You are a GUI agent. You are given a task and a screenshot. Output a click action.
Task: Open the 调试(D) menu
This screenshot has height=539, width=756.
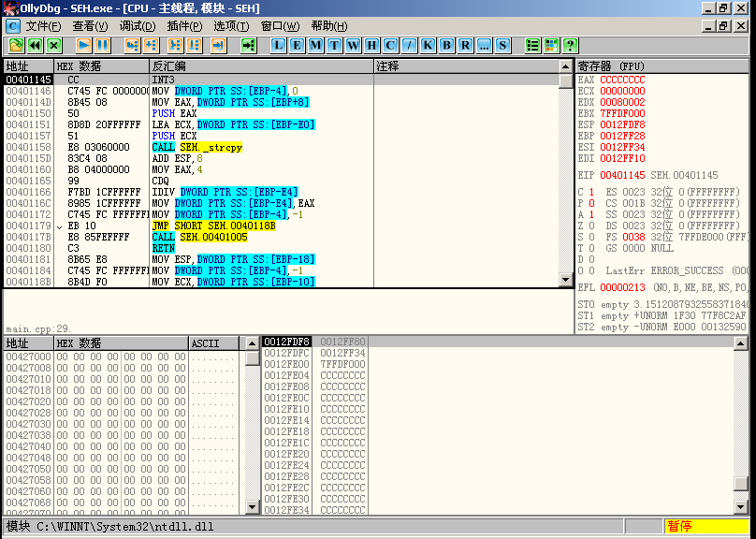click(138, 26)
